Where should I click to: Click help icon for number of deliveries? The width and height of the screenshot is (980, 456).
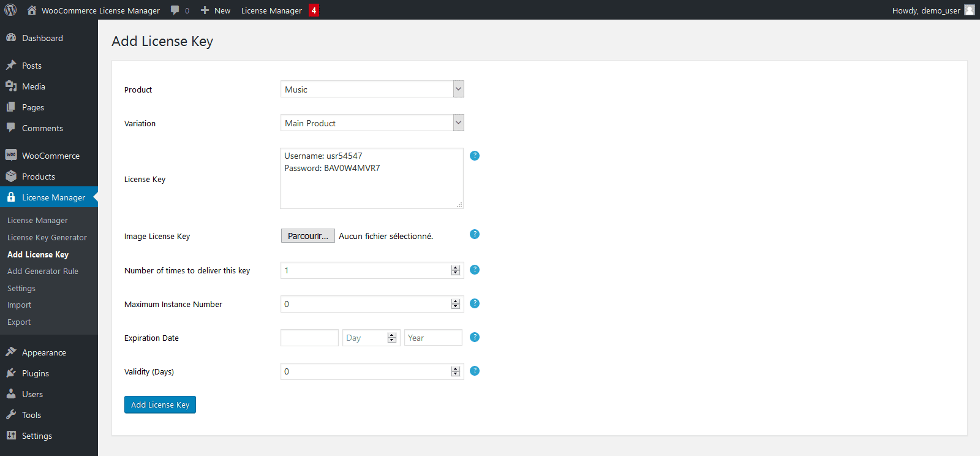475,270
